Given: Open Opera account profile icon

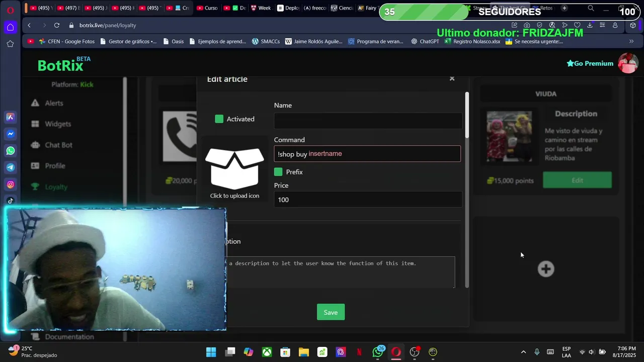Looking at the screenshot, I should pos(615,25).
